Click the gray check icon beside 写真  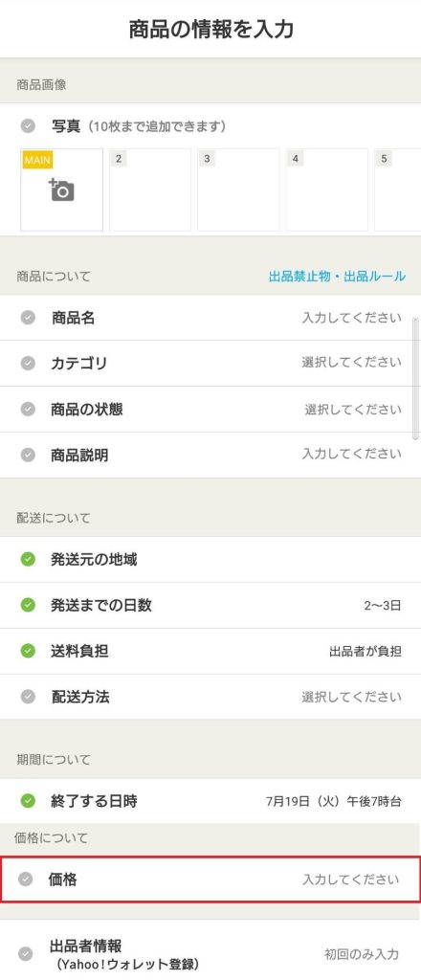28,126
